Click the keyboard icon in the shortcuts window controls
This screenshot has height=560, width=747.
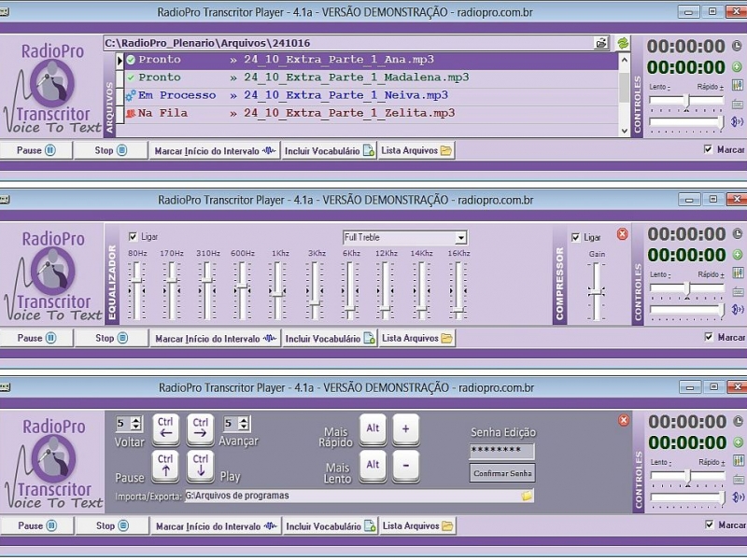point(740,479)
